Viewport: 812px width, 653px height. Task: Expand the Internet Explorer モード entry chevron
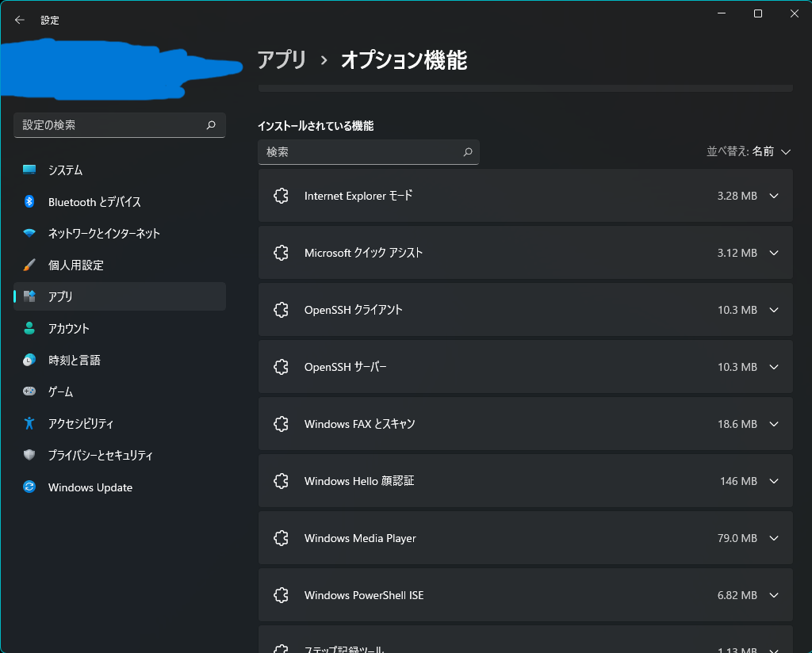(x=774, y=196)
